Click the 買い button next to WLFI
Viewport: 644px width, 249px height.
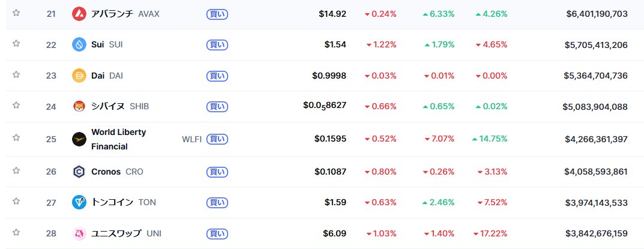tap(217, 139)
